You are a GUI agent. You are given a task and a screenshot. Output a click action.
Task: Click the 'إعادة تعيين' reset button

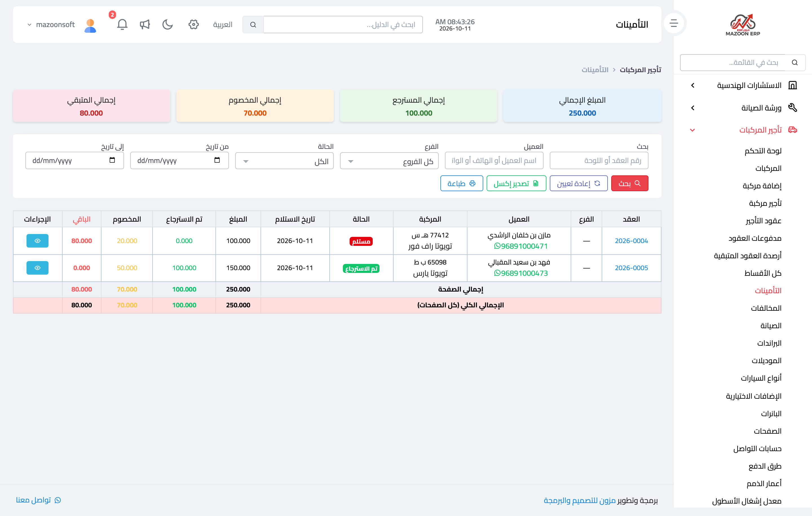click(x=578, y=184)
